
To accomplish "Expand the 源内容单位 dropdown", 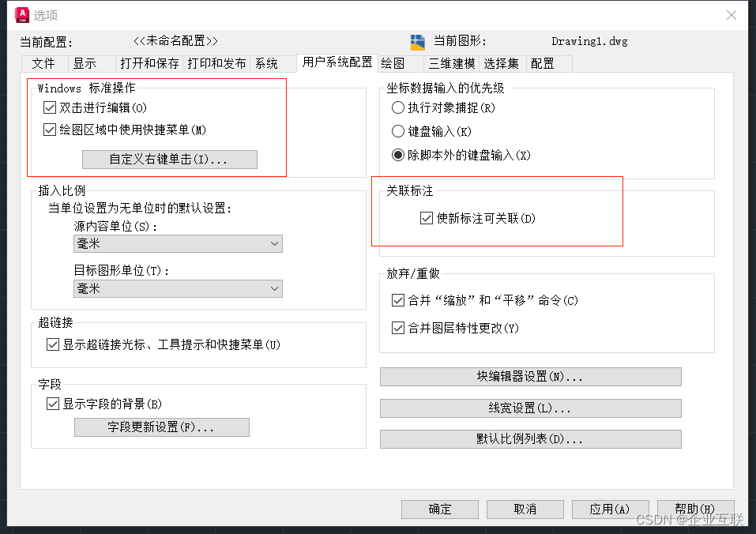I will (x=178, y=244).
